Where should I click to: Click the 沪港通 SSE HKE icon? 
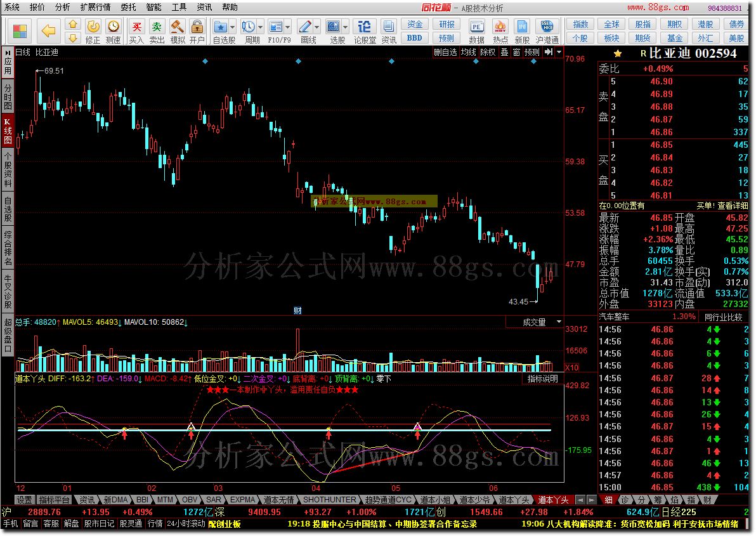tap(547, 27)
